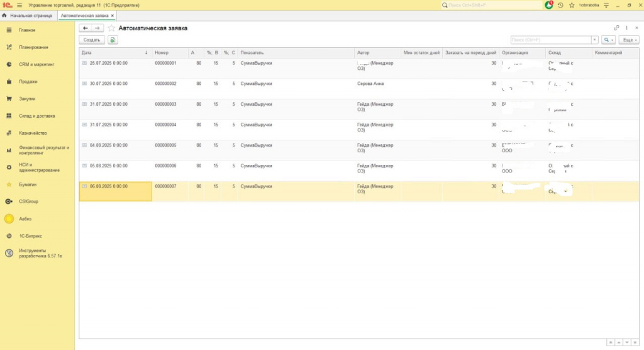Open the Еще dropdown menu
The image size is (644, 350).
629,40
